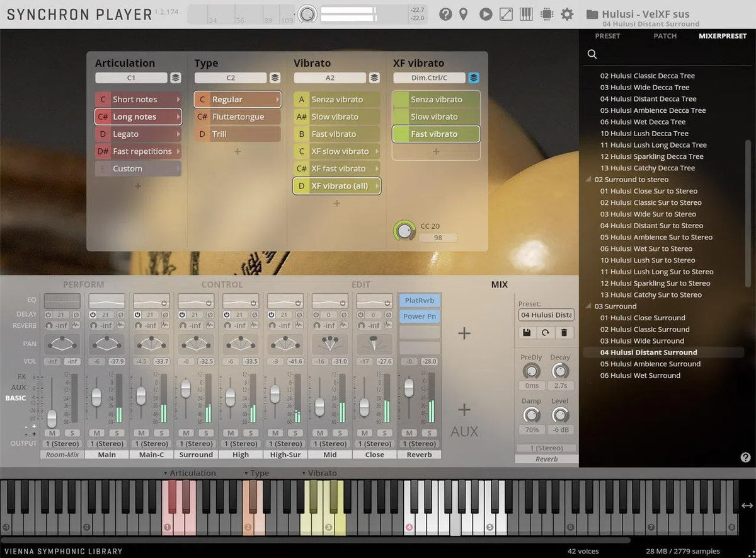This screenshot has width=756, height=558.
Task: Mute the Surround mixer channel
Action: point(186,433)
